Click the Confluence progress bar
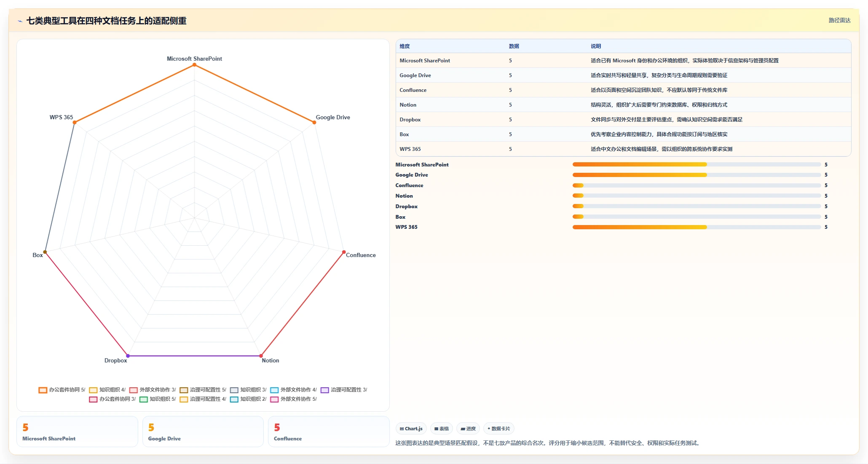The image size is (868, 464). [x=697, y=185]
